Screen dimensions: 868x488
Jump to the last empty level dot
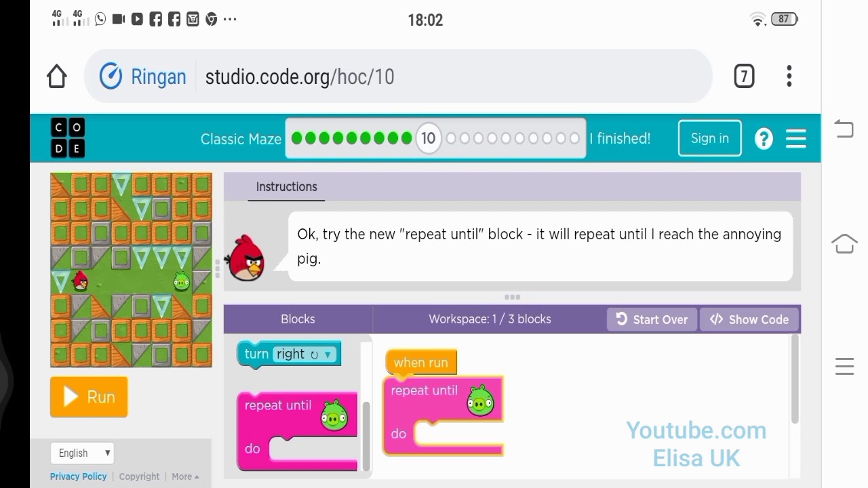(574, 138)
